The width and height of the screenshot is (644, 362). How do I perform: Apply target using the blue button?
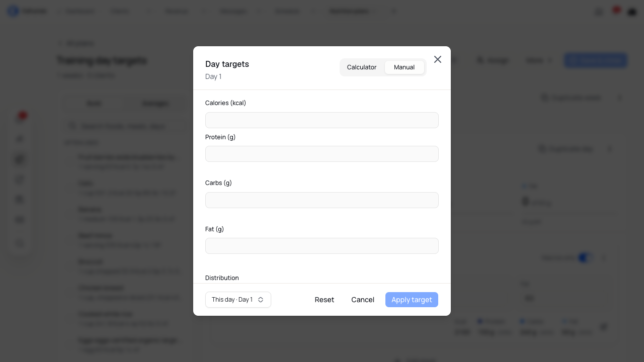tap(412, 300)
